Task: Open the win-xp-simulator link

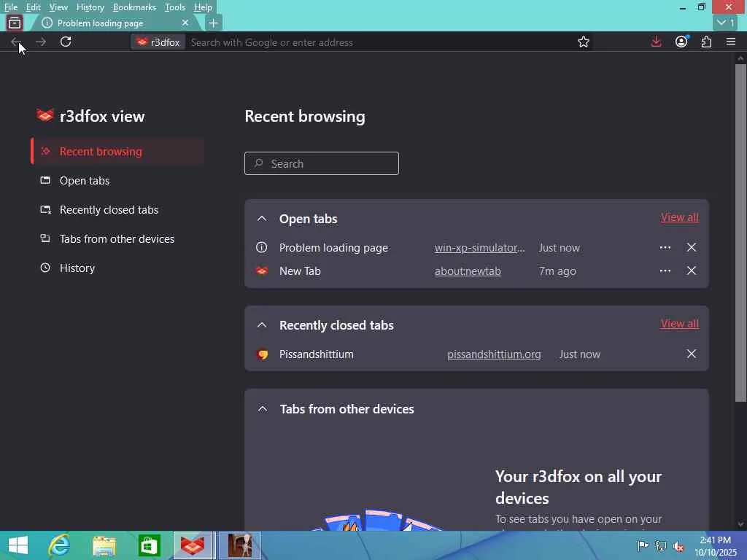Action: [480, 248]
